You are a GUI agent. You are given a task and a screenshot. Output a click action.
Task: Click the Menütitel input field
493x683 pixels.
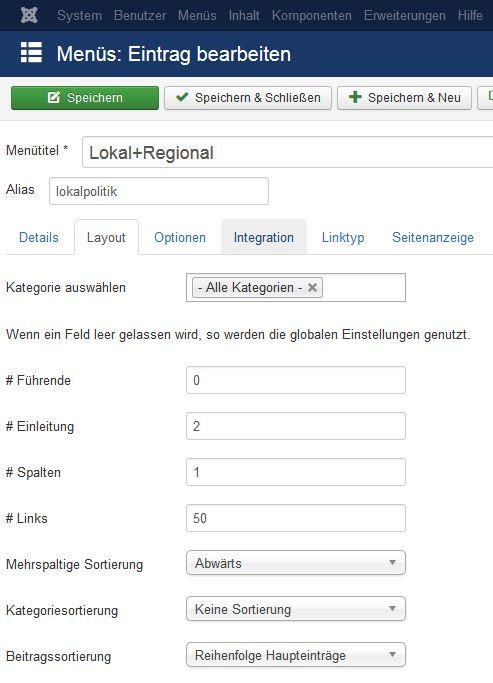pyautogui.click(x=287, y=152)
